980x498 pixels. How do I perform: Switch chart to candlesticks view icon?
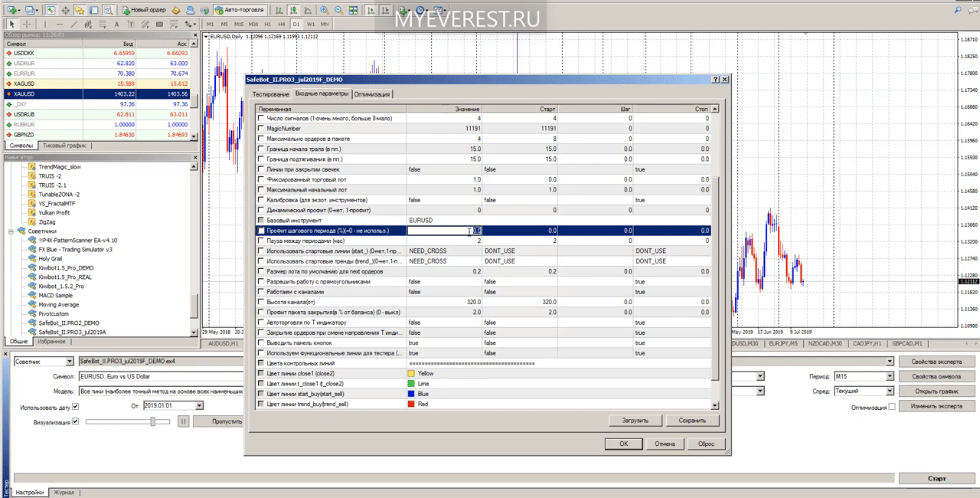(295, 10)
